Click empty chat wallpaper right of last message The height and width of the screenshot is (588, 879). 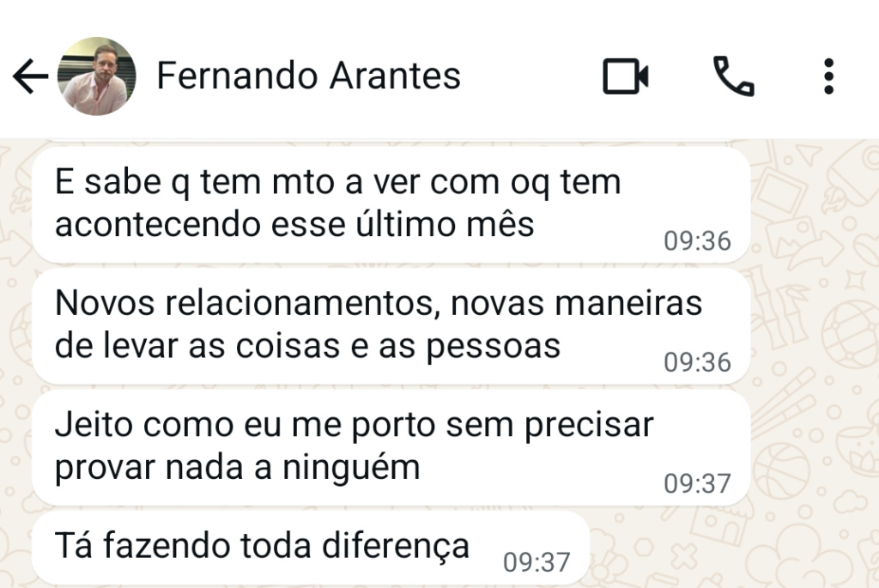pos(730,549)
